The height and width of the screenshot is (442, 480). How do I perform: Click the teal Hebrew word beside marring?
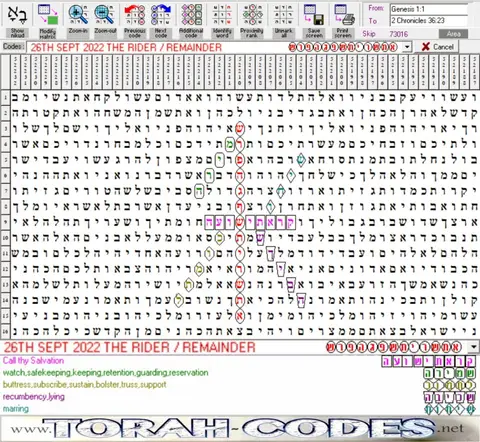tap(450, 409)
